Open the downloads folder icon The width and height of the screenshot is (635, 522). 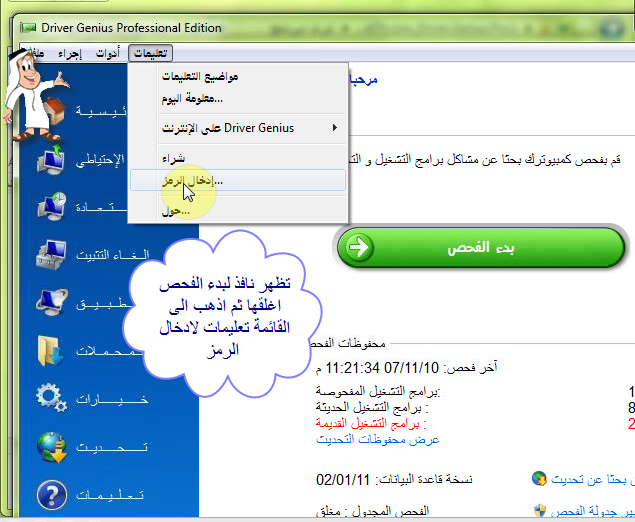(x=50, y=351)
